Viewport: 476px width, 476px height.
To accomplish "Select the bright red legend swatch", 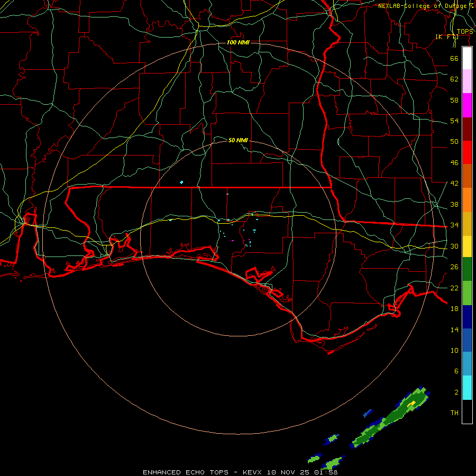I will point(467,152).
